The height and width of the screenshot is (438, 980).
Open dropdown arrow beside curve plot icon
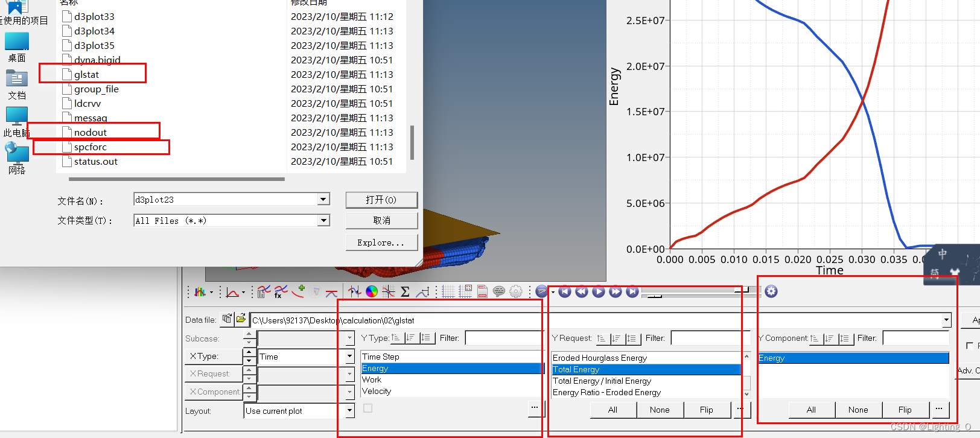[x=243, y=293]
